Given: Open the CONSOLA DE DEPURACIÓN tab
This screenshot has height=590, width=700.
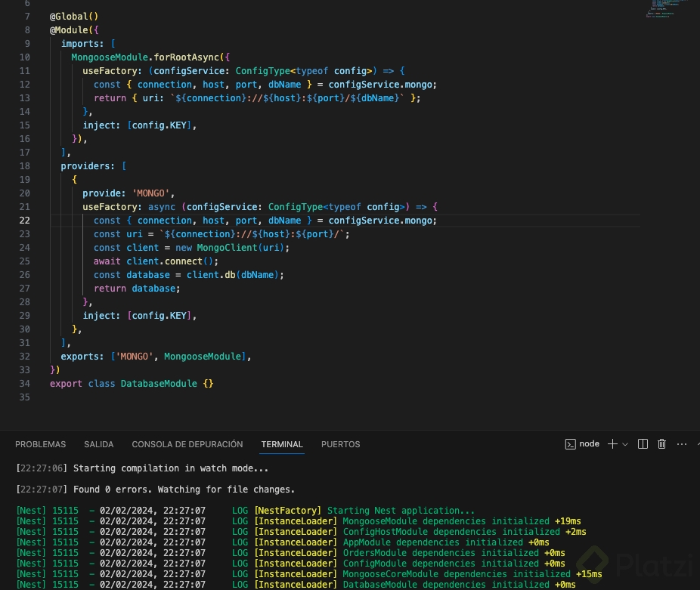Looking at the screenshot, I should coord(187,444).
